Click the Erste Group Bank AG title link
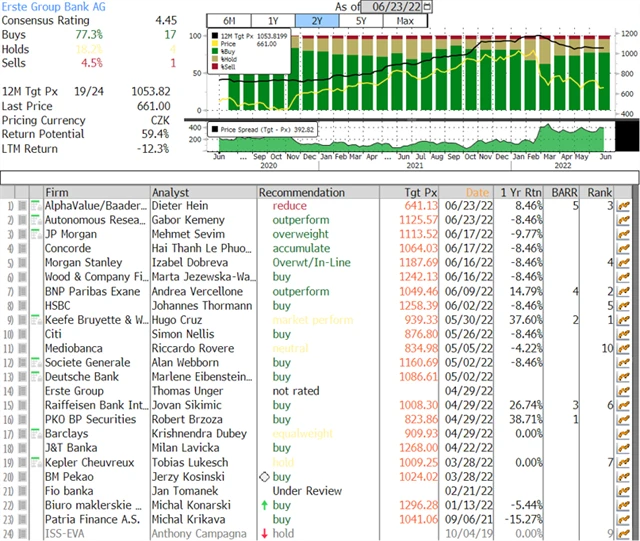This screenshot has height=541, width=640. coord(50,6)
